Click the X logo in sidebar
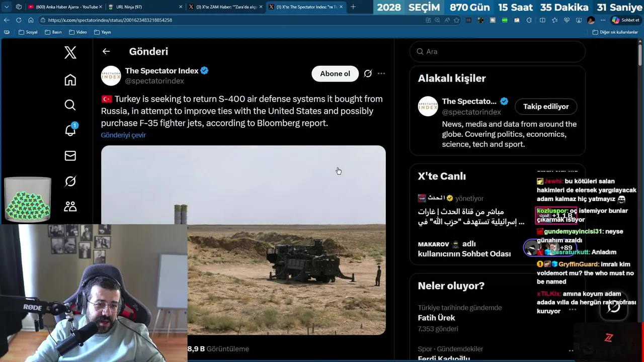 point(70,52)
